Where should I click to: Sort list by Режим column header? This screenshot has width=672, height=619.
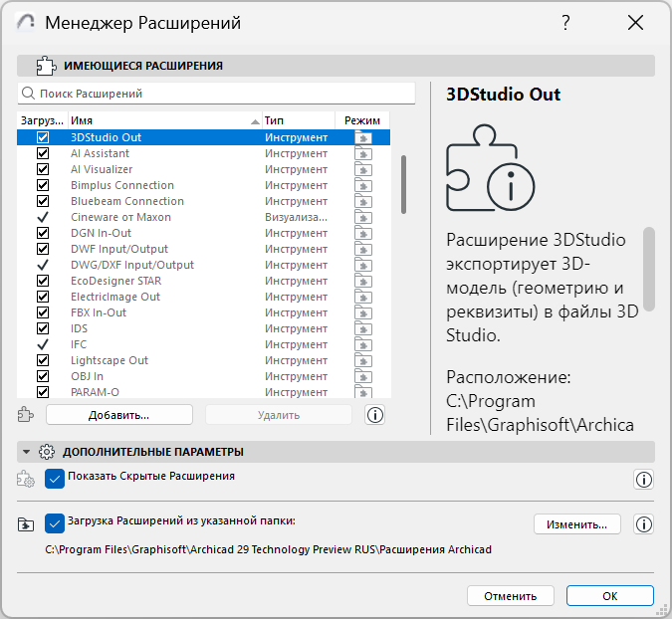[362, 120]
